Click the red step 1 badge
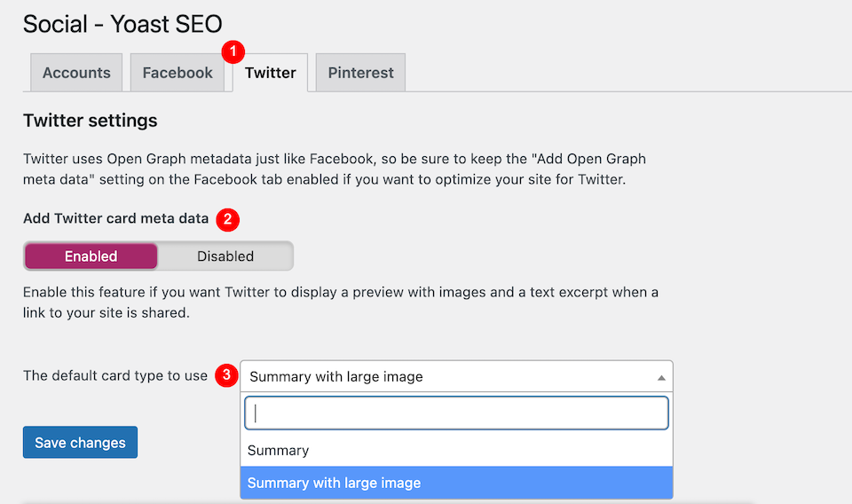 click(233, 51)
